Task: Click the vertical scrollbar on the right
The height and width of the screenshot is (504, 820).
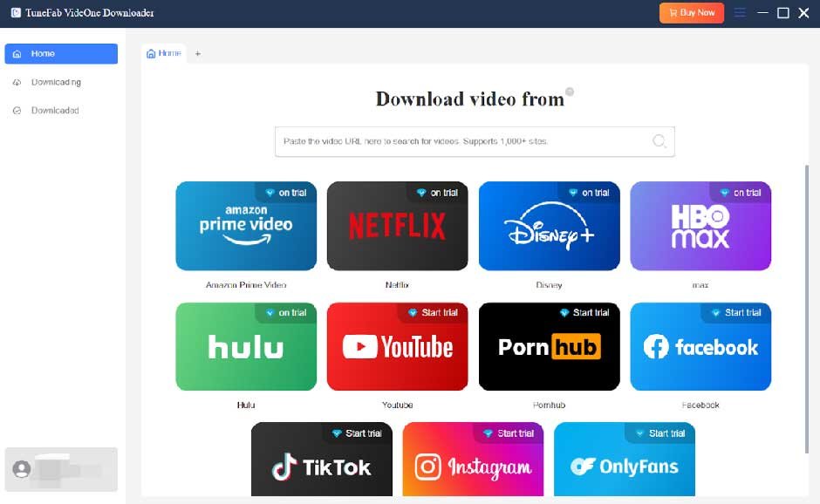Action: click(x=806, y=309)
